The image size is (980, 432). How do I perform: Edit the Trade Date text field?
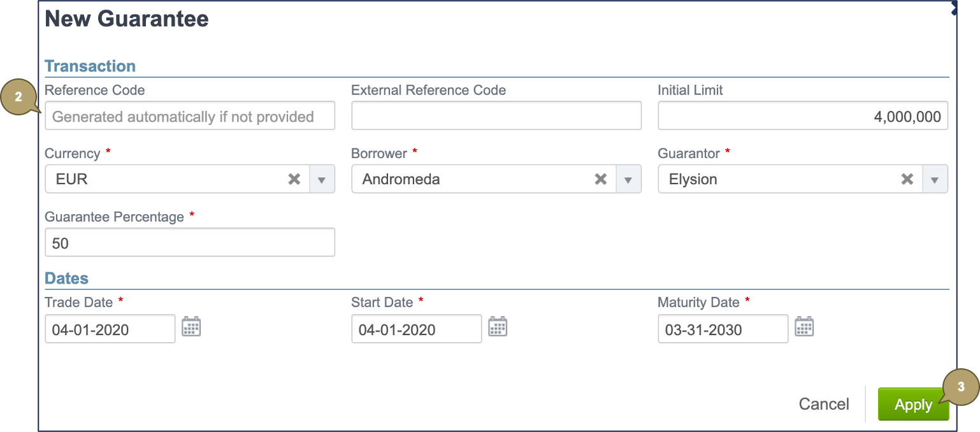(x=110, y=329)
